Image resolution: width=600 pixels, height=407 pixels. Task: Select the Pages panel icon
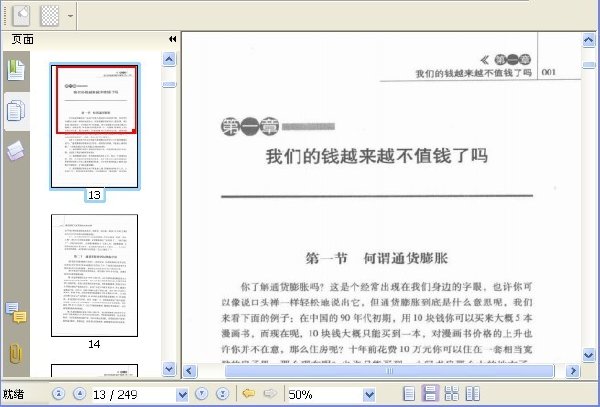[16, 111]
